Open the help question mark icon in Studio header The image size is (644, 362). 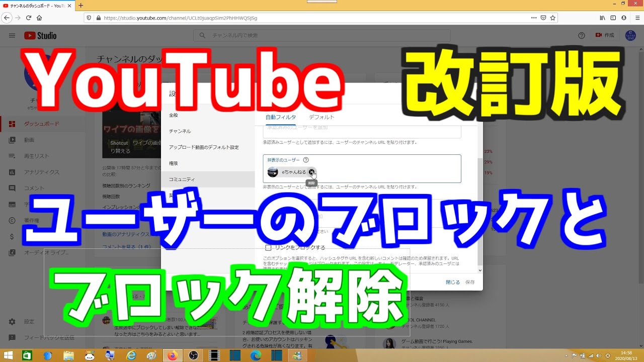coord(582,36)
